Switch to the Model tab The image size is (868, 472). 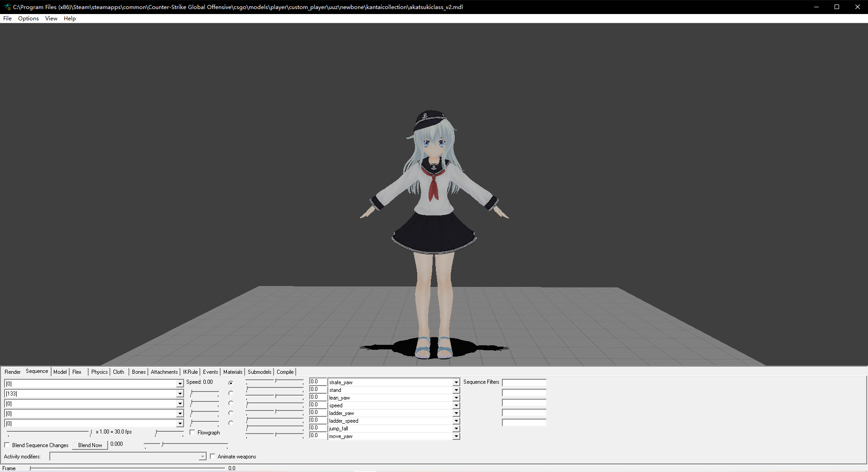coord(60,372)
